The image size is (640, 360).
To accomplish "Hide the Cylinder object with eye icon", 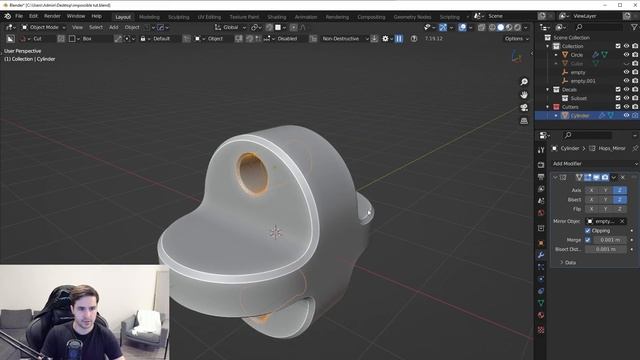I will pos(627,116).
